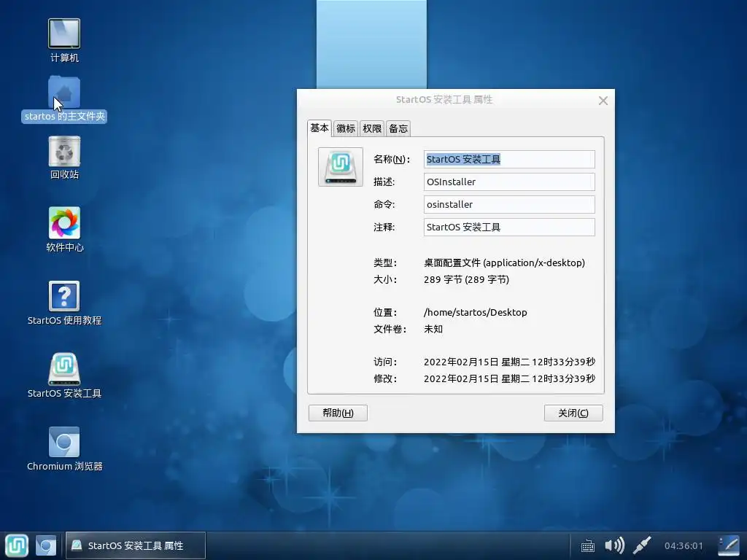The width and height of the screenshot is (747, 560).
Task: Launch Chromium from the taskbar quick launcher
Action: [x=46, y=545]
